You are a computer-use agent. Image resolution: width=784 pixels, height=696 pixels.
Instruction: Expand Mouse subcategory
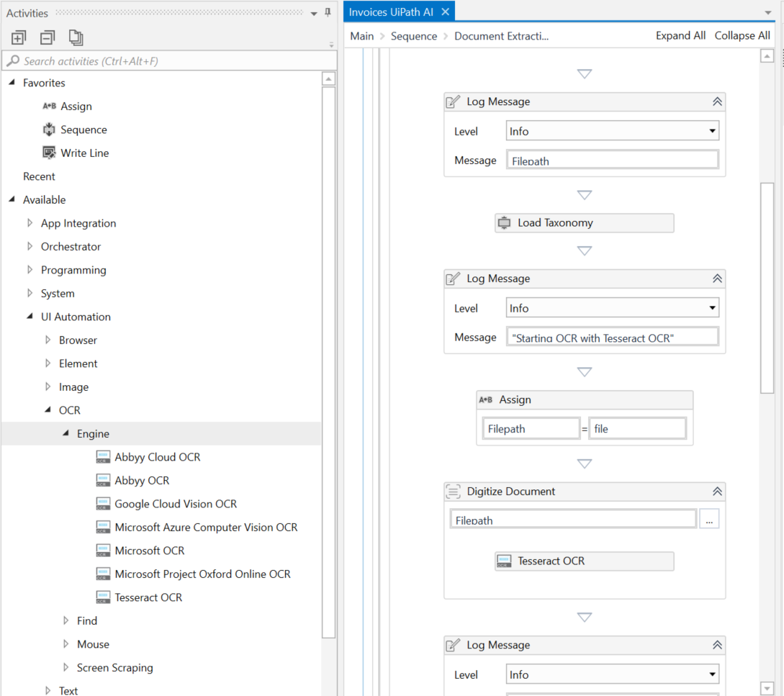click(x=66, y=644)
